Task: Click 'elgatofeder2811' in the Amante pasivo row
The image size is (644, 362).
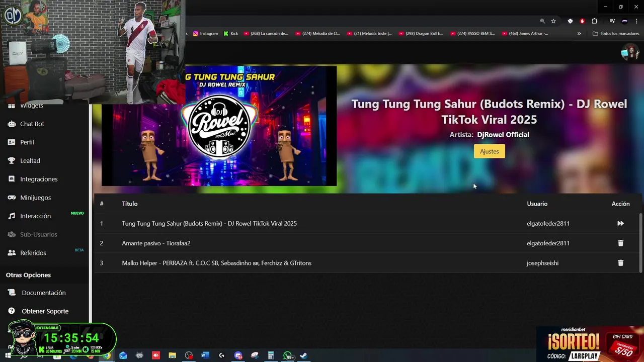Action: point(548,243)
